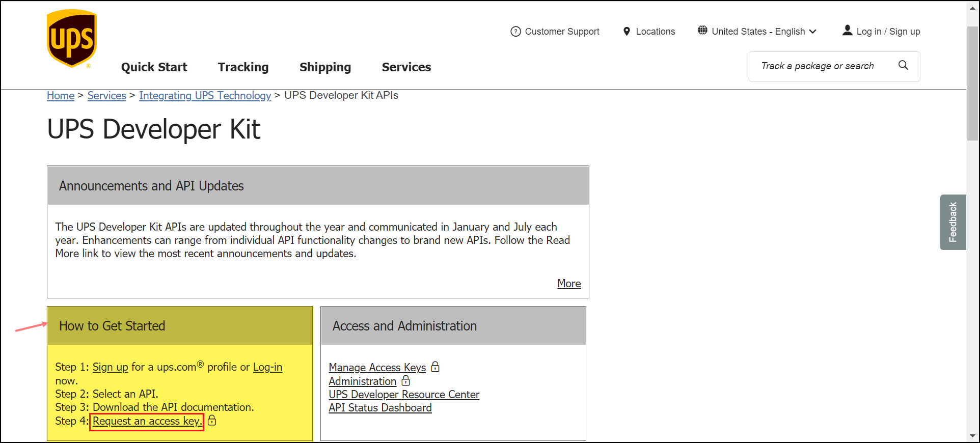Viewport: 980px width, 443px height.
Task: Click the scrollbar up arrow
Action: (972, 7)
